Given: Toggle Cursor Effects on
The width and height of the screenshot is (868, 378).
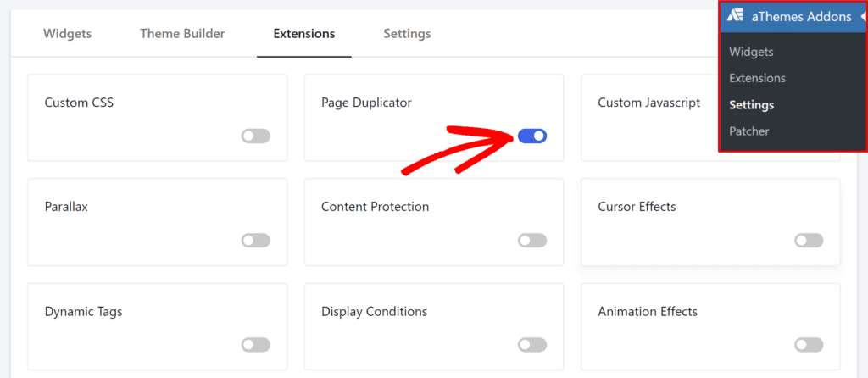Looking at the screenshot, I should 809,241.
